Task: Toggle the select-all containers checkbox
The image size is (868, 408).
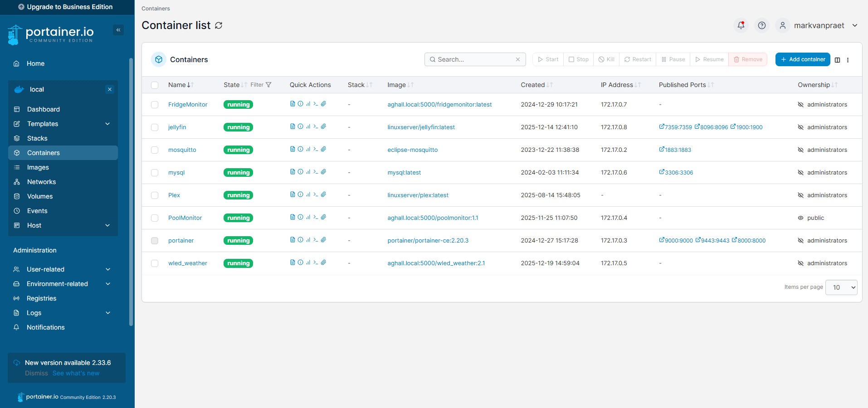Action: click(155, 85)
